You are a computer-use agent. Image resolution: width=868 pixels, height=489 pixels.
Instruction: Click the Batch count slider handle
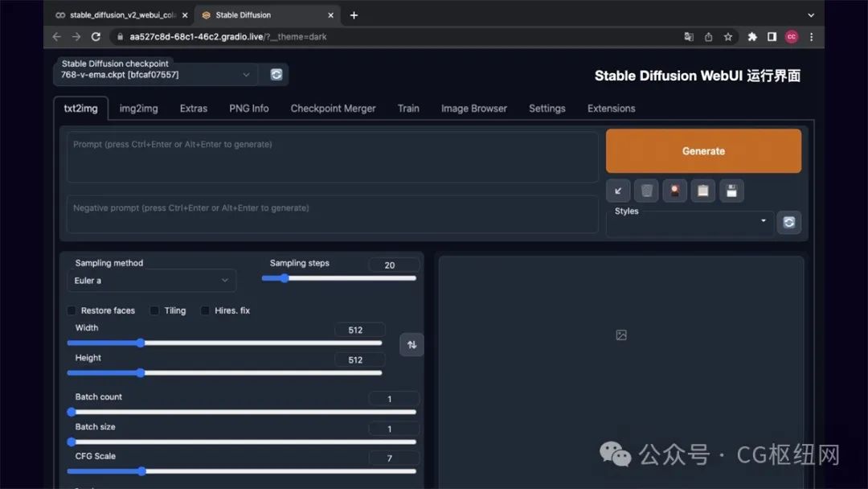point(72,412)
